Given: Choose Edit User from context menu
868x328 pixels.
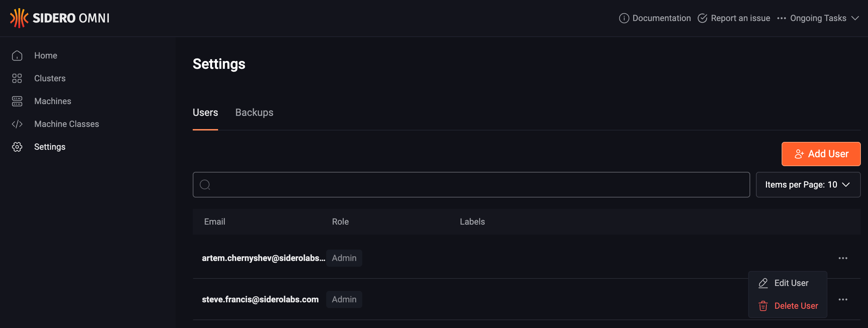Looking at the screenshot, I should 788,283.
